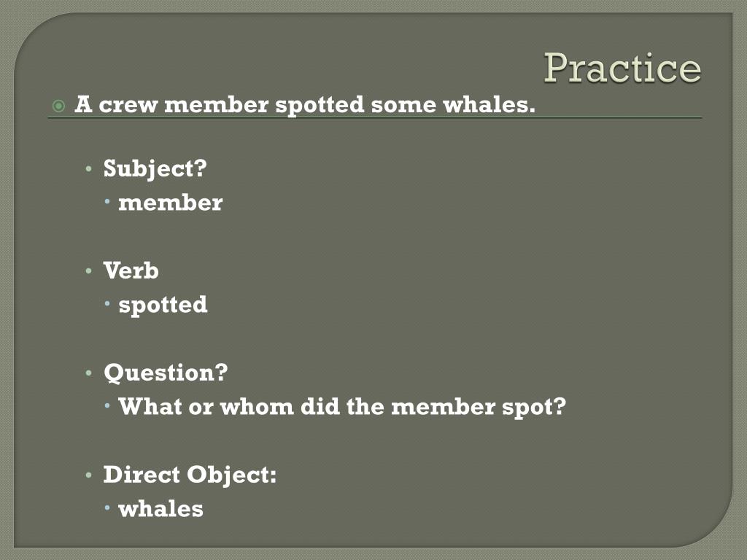This screenshot has width=747, height=560.
Task: Click the word "spotted" under Verb
Action: (163, 306)
